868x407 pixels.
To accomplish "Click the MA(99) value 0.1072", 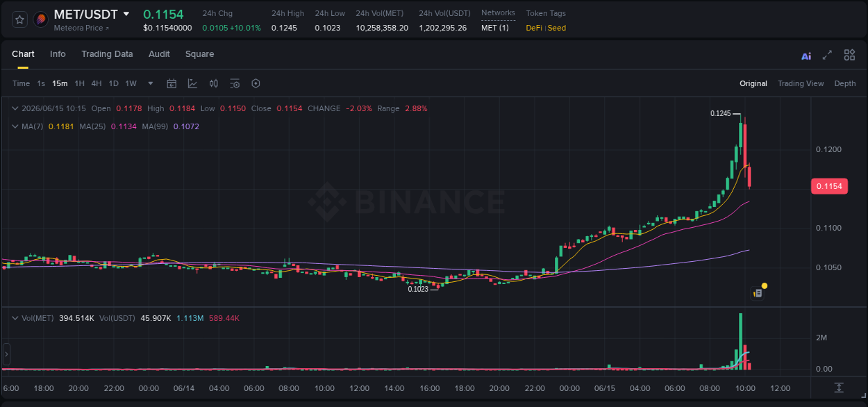I will coord(186,126).
